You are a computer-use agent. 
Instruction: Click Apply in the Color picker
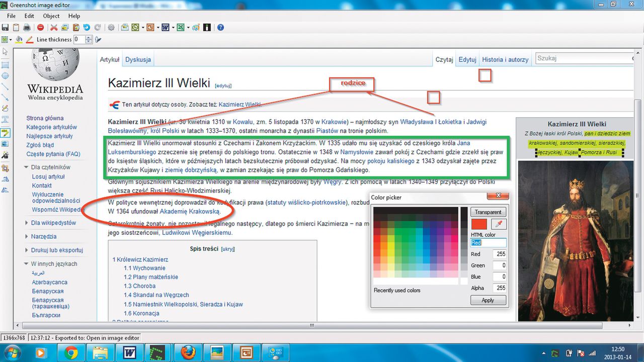(488, 300)
